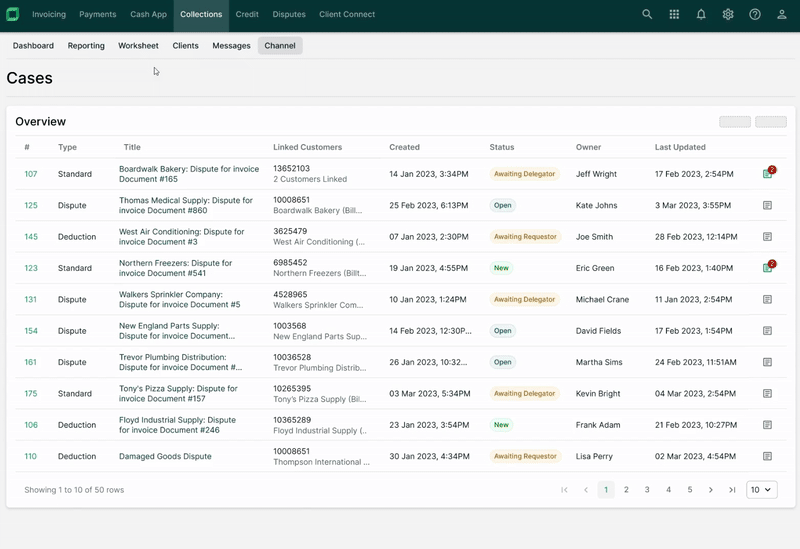Open case number 131 link
800x549 pixels.
pyautogui.click(x=31, y=300)
